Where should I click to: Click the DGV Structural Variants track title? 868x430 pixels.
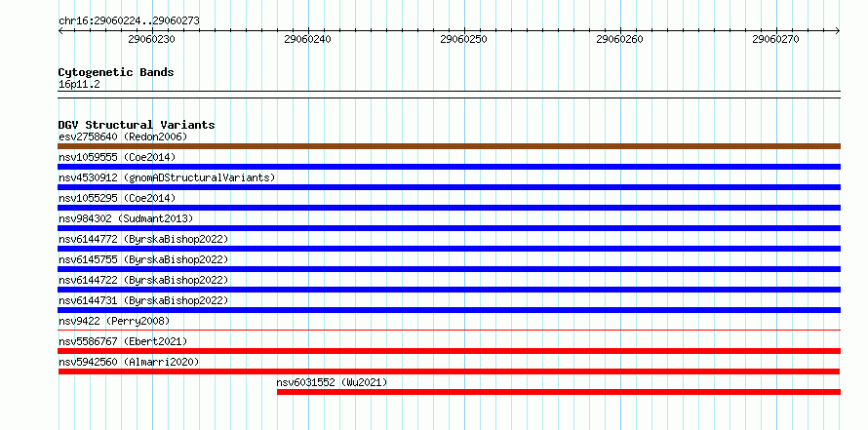(x=137, y=125)
